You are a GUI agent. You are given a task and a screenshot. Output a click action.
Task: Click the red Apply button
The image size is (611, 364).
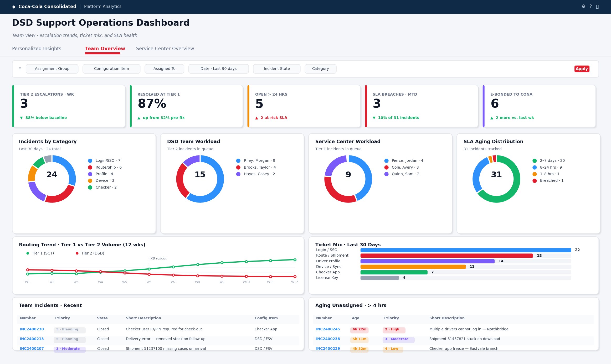[x=582, y=69]
